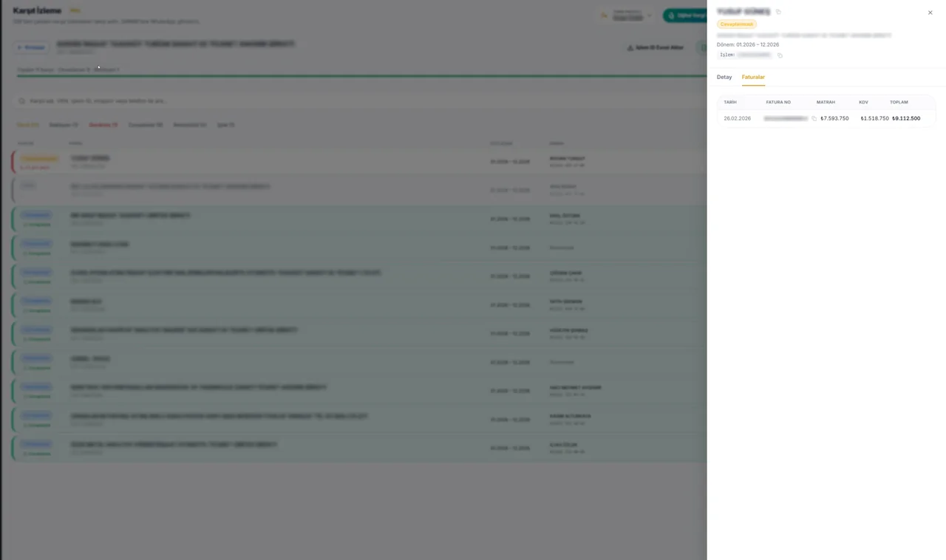Copy the name beside the panel title
The height and width of the screenshot is (560, 946).
click(778, 12)
